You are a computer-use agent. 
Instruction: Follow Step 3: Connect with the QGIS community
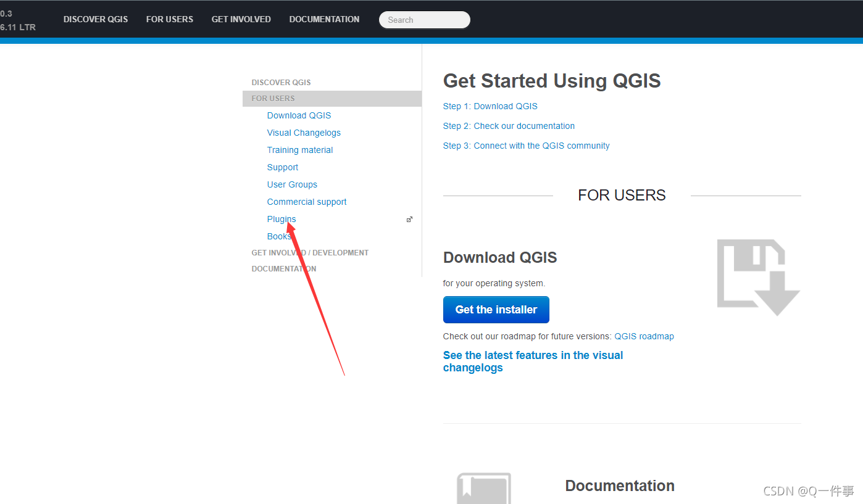coord(526,146)
